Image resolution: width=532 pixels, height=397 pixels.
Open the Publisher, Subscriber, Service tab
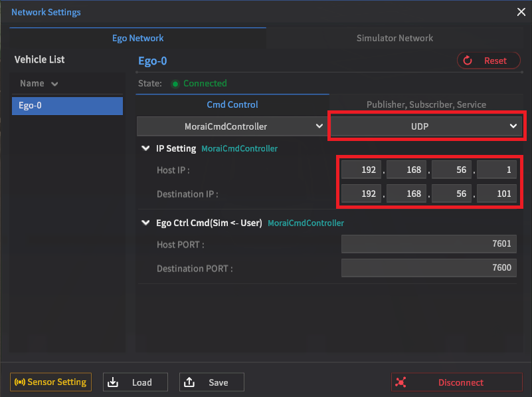click(426, 104)
